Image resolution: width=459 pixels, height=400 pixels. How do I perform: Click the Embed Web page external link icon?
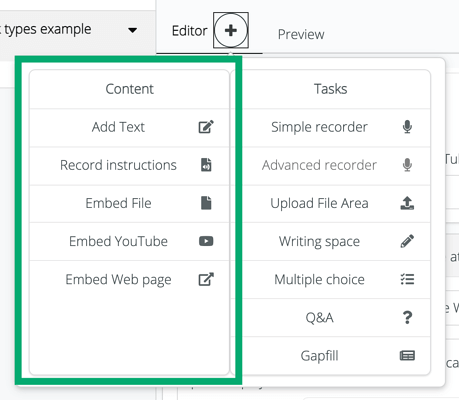[x=206, y=279]
